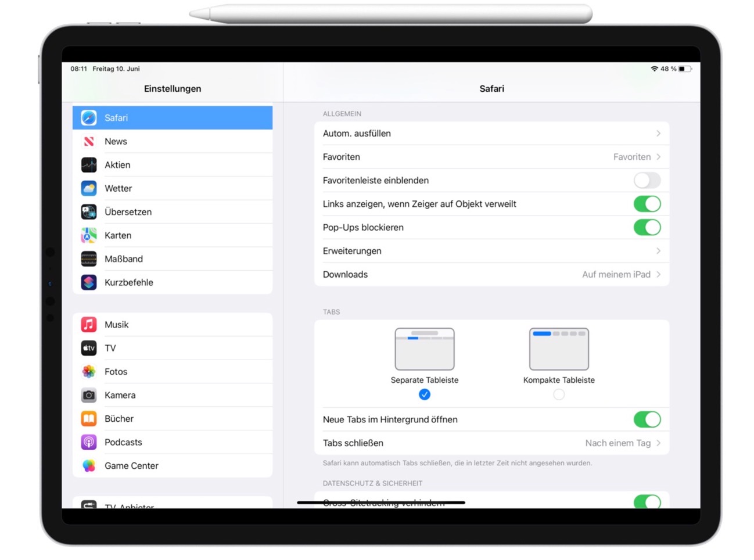Open the Favoriten row label

(x=342, y=157)
